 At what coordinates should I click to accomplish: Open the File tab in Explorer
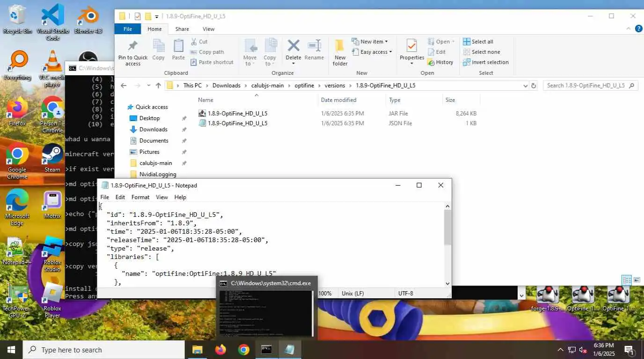[128, 29]
